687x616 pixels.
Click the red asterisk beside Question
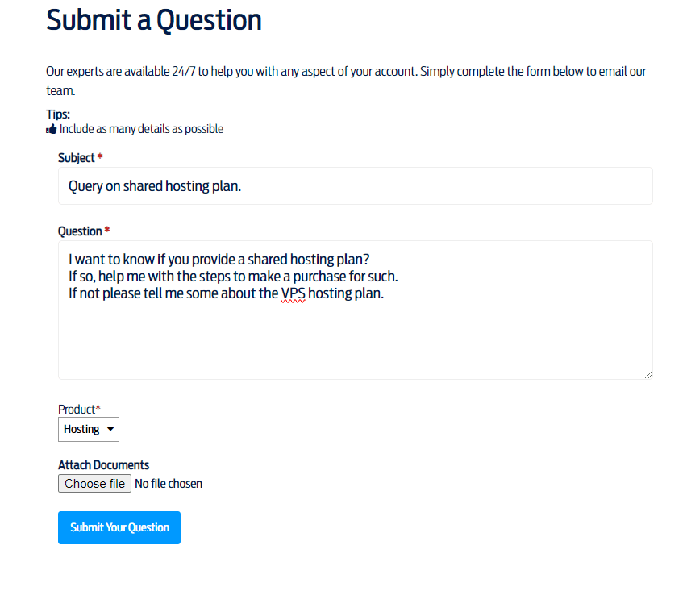click(x=108, y=231)
